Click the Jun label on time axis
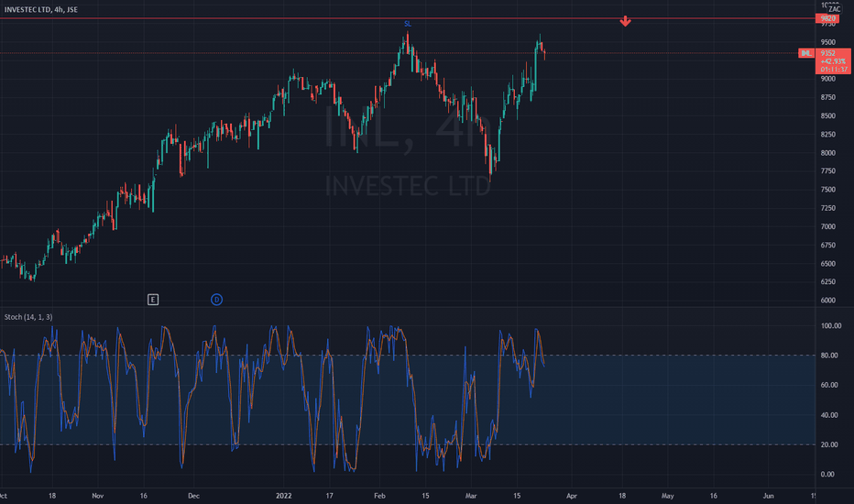The image size is (854, 504). point(769,496)
